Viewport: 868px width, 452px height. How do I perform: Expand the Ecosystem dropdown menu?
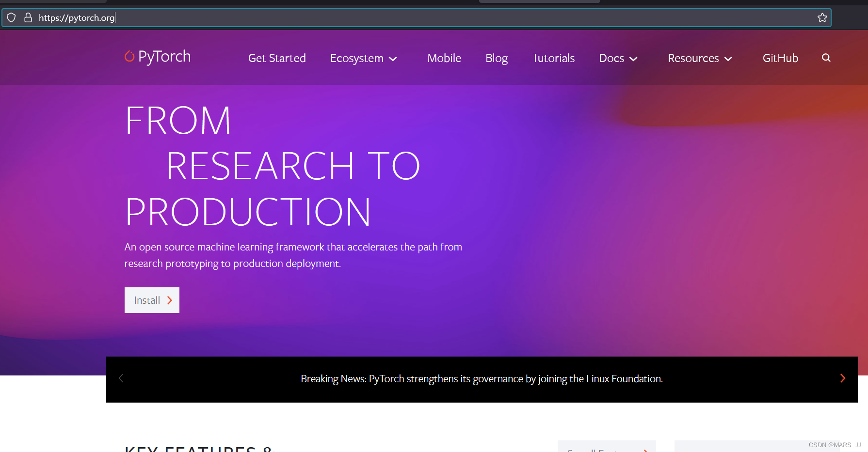pos(364,58)
